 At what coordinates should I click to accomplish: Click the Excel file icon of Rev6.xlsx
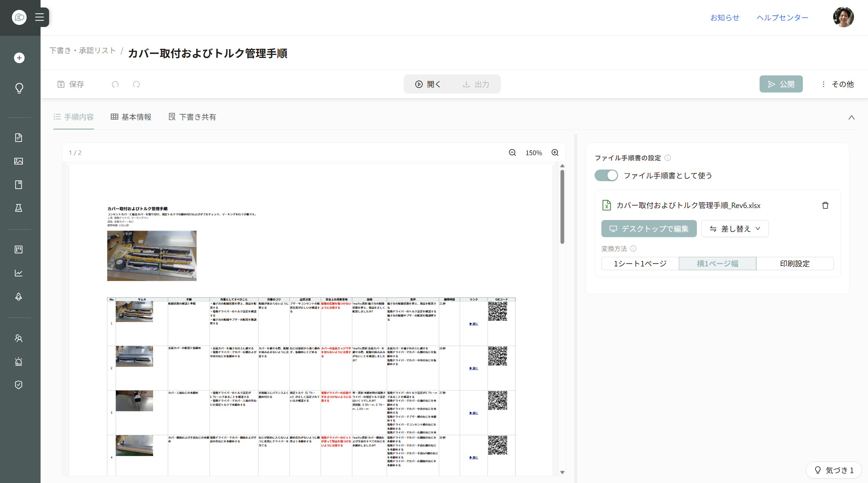[607, 205]
